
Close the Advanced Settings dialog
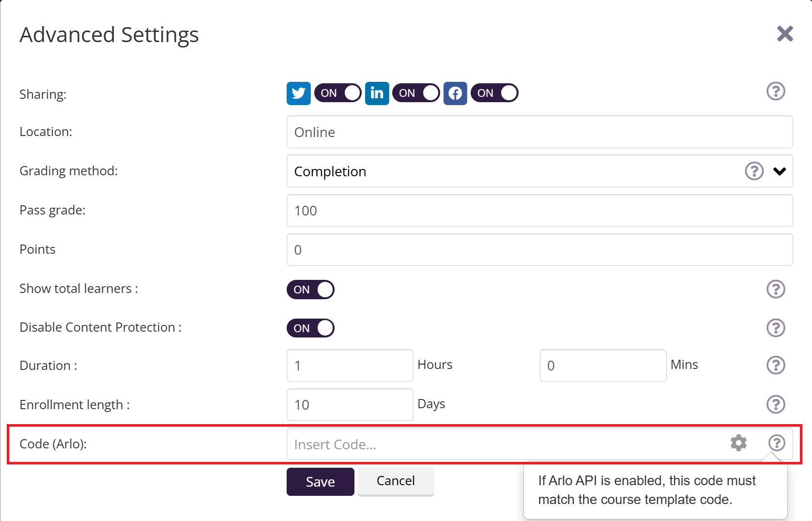(x=785, y=34)
